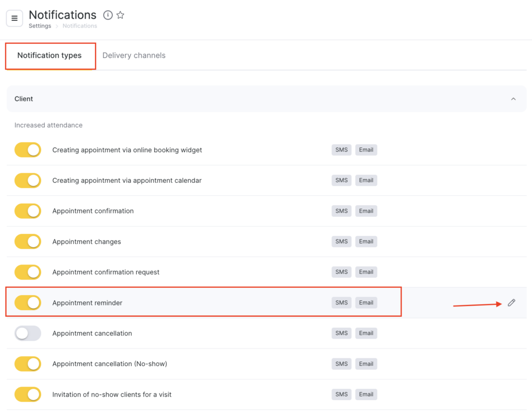Screen dimensions: 532x414
Task: Click the info icon beside Notifications title
Action: (x=108, y=15)
